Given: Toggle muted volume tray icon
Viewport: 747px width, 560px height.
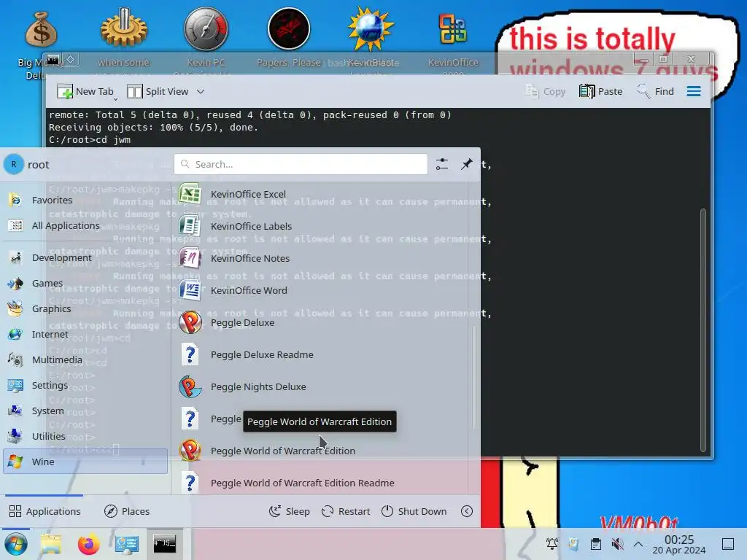Looking at the screenshot, I should point(617,544).
